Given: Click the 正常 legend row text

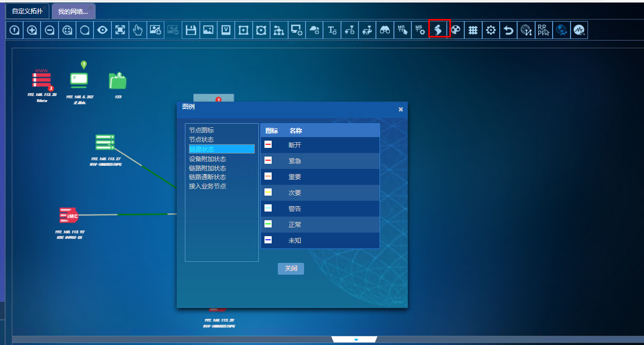Looking at the screenshot, I should pyautogui.click(x=295, y=224).
